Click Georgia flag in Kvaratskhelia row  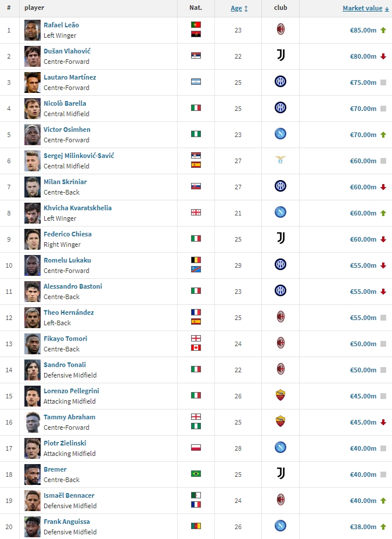tap(196, 213)
